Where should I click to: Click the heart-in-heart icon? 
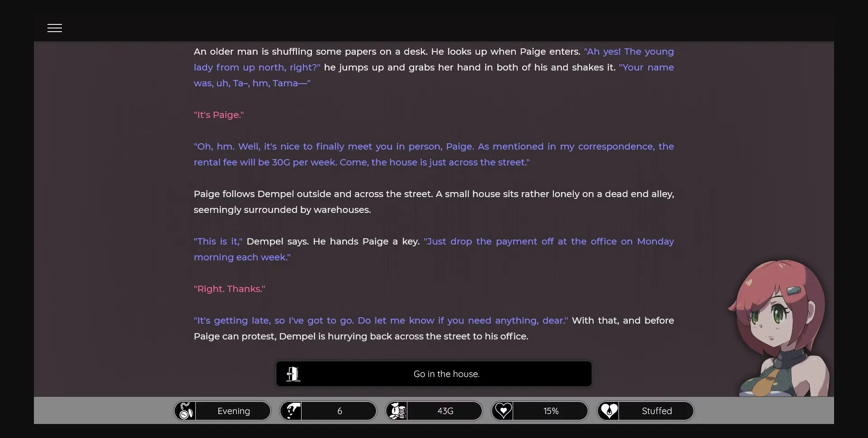[x=503, y=411]
